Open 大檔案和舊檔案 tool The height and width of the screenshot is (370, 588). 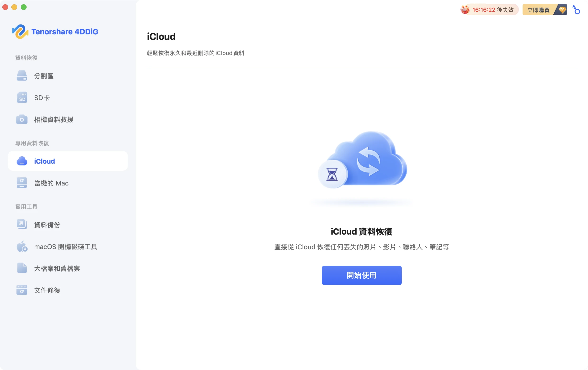pyautogui.click(x=68, y=268)
